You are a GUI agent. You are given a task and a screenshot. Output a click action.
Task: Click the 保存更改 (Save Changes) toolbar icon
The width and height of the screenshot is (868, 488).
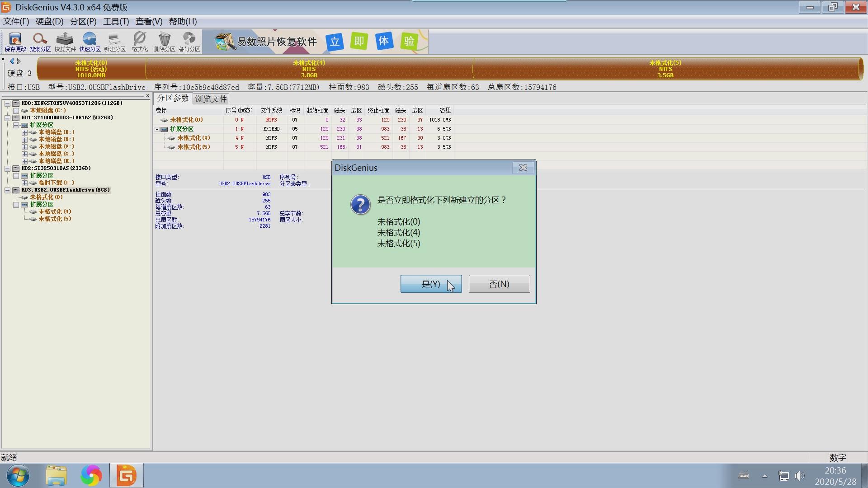(x=14, y=41)
